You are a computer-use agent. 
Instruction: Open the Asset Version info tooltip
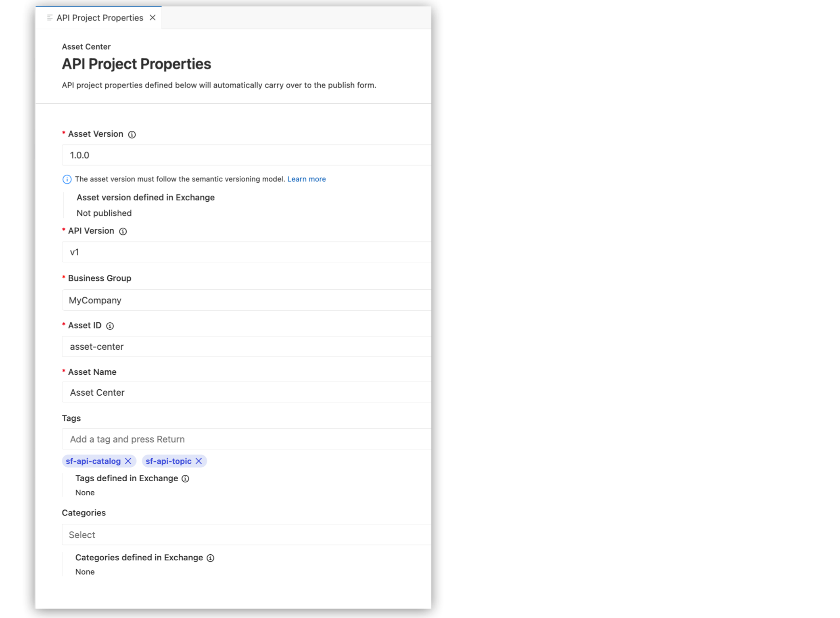[x=132, y=134]
